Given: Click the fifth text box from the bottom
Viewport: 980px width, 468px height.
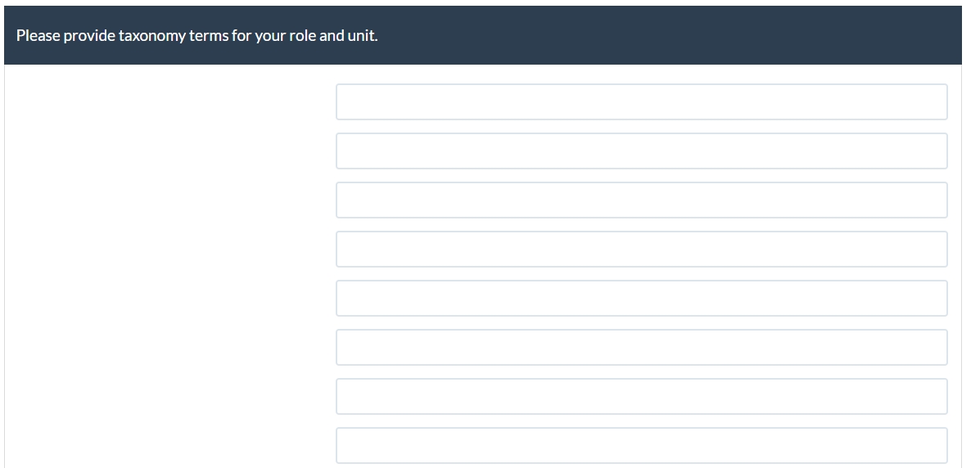Looking at the screenshot, I should click(641, 249).
